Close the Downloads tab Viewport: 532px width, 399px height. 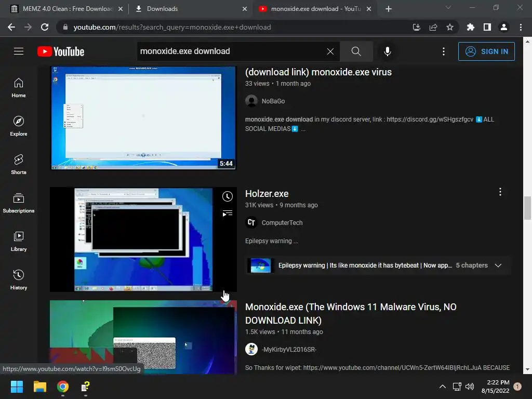click(245, 9)
